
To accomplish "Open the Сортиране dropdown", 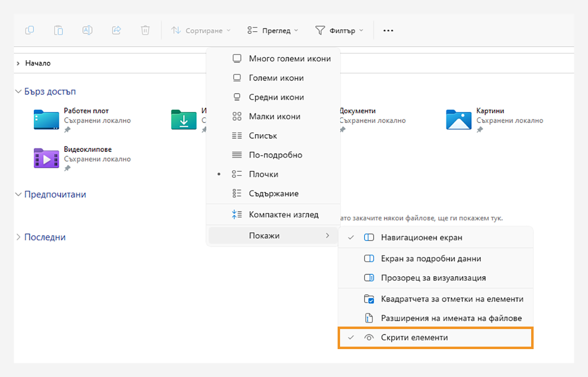I will coord(201,30).
